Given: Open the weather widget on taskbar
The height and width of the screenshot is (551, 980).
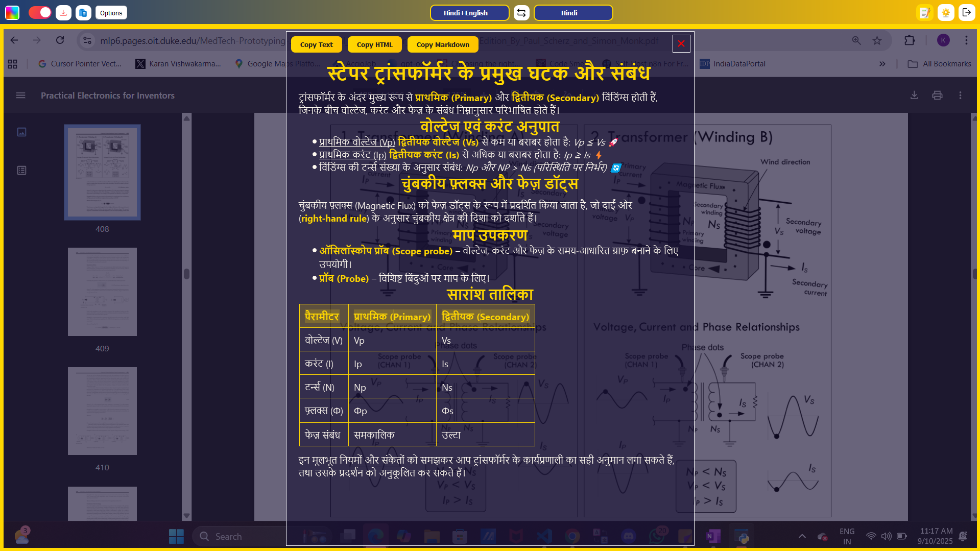Looking at the screenshot, I should (21, 536).
